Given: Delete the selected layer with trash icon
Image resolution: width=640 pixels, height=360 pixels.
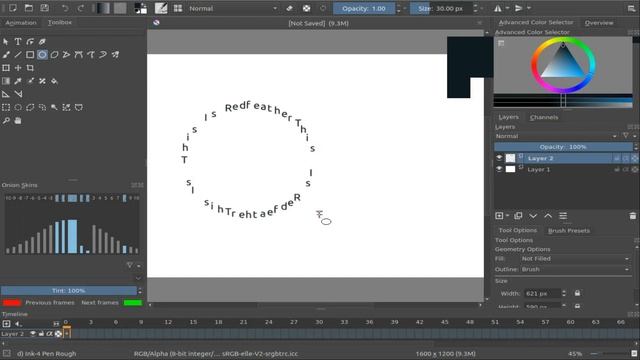Looking at the screenshot, I should pyautogui.click(x=632, y=216).
